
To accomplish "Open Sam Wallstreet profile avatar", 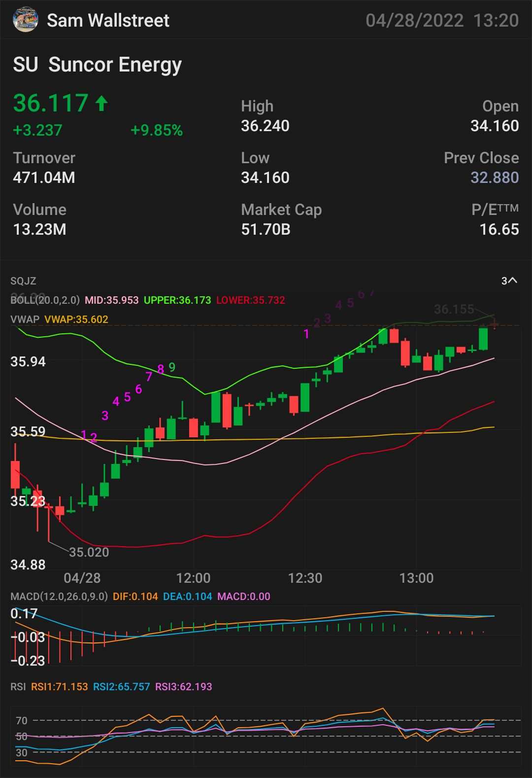I will [25, 20].
